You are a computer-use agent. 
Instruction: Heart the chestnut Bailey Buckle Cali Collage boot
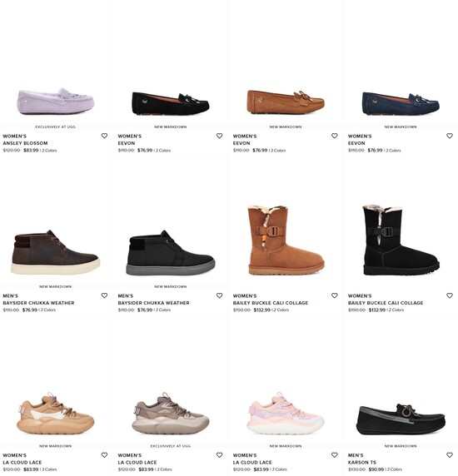[335, 295]
